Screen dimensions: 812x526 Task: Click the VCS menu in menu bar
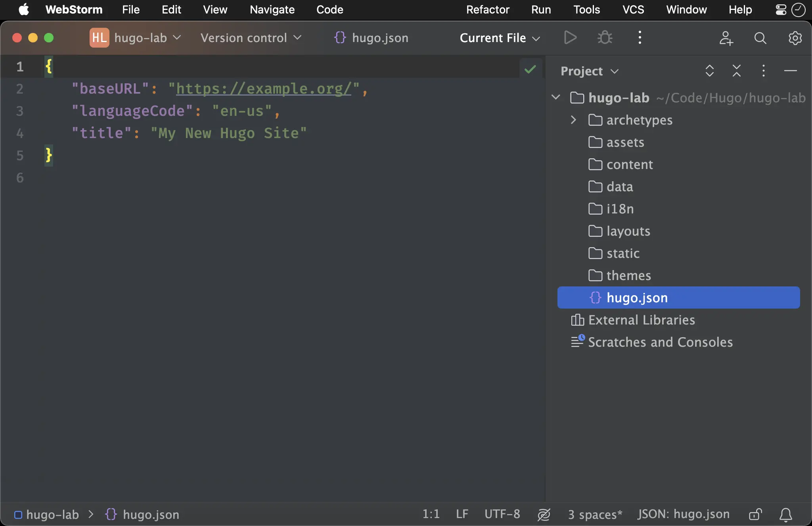coord(633,10)
